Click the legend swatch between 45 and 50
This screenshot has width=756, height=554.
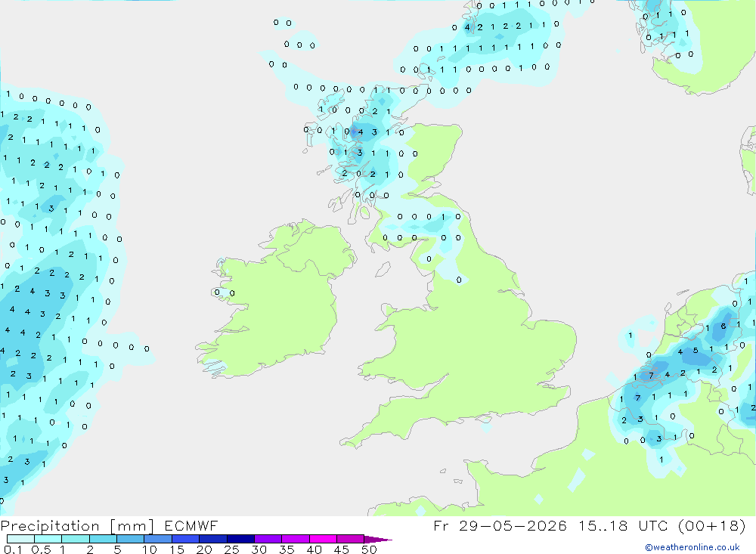350,539
